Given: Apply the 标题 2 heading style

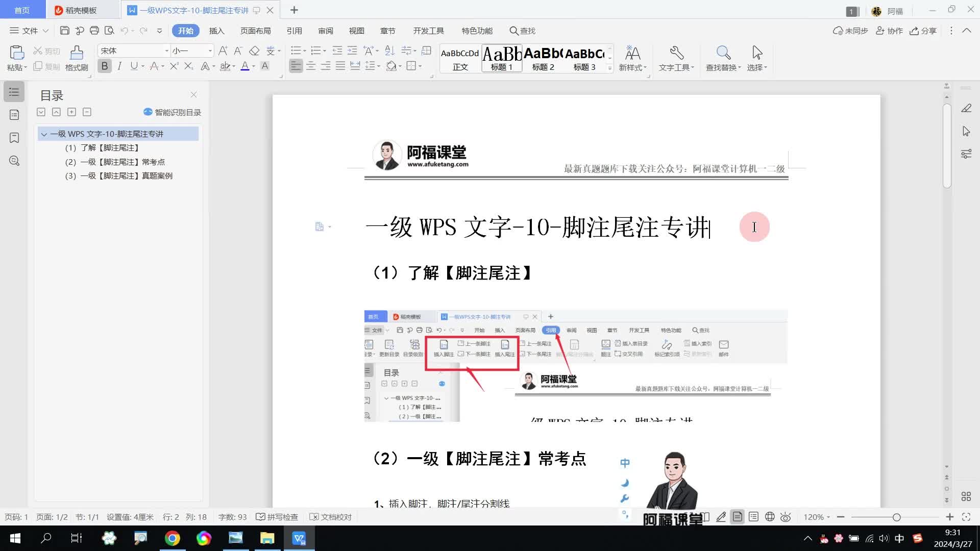Looking at the screenshot, I should pyautogui.click(x=543, y=59).
